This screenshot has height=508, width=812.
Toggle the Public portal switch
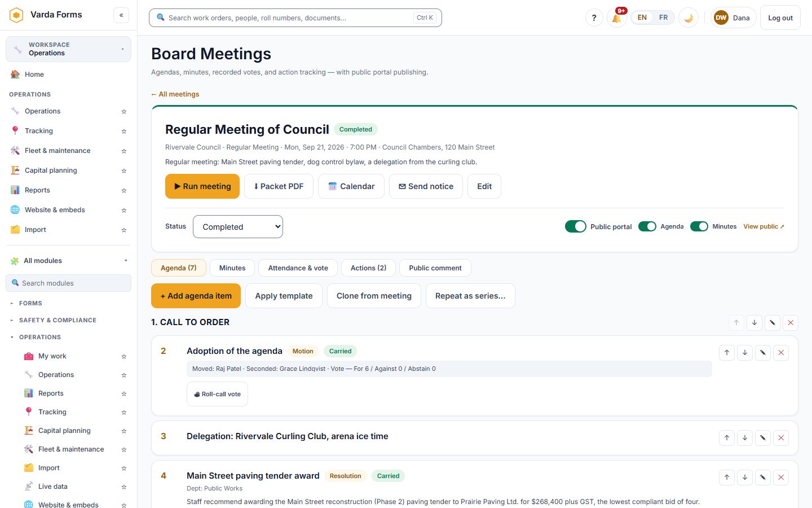point(576,226)
